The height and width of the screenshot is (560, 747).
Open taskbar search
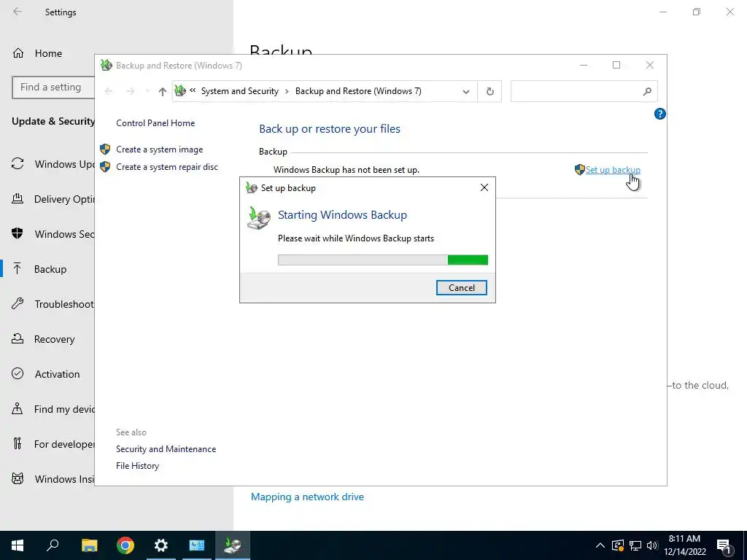pos(53,545)
